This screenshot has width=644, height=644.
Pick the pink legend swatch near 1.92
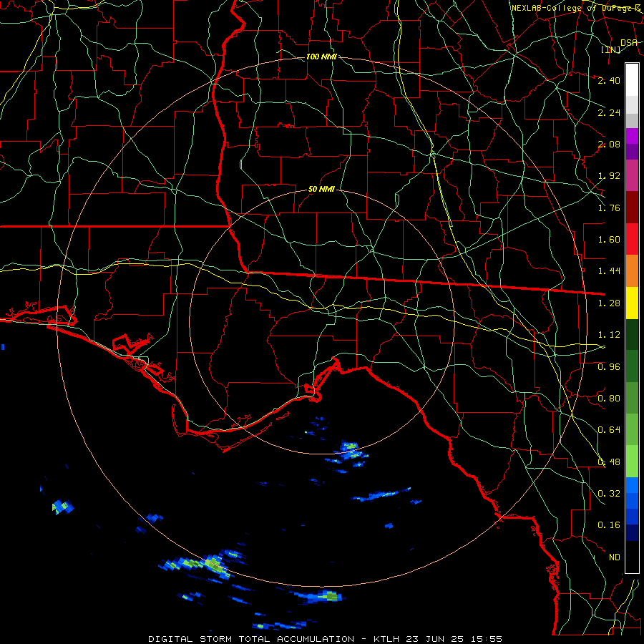coord(632,175)
